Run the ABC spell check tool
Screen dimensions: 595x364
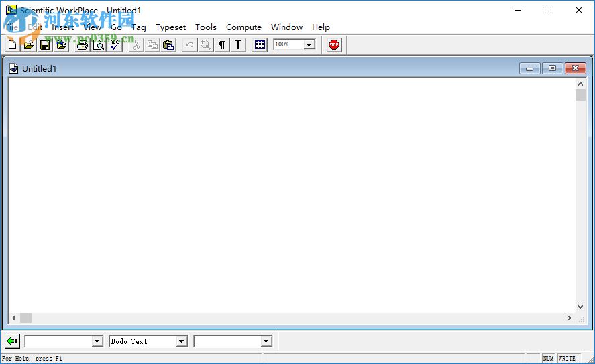pyautogui.click(x=115, y=45)
